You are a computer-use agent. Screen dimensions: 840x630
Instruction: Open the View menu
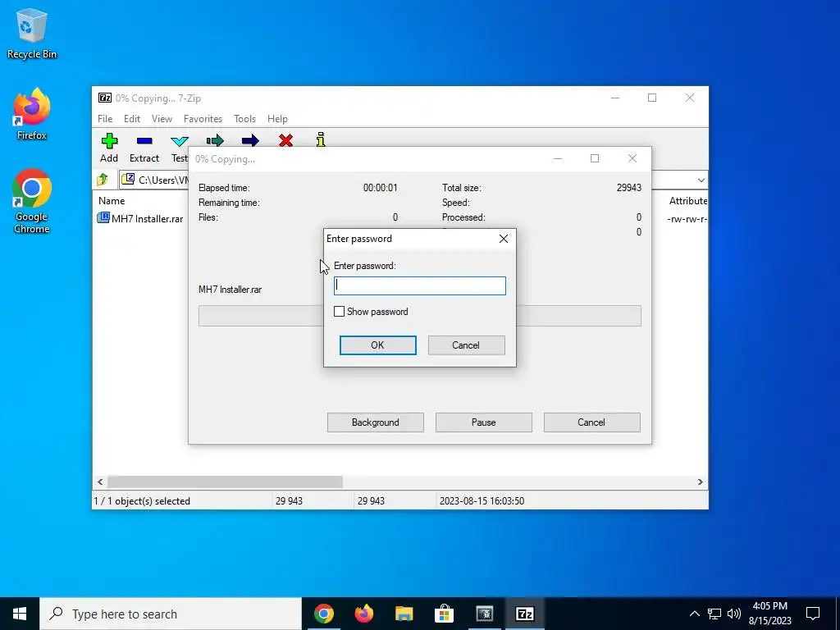pyautogui.click(x=162, y=118)
